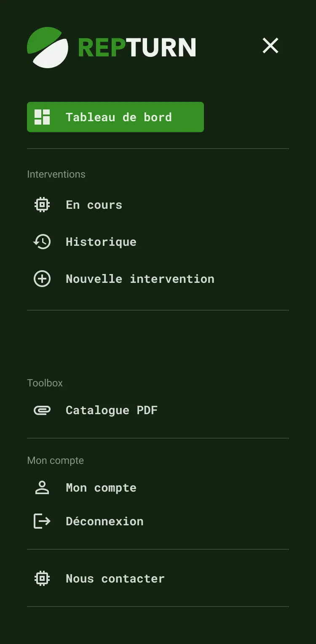This screenshot has width=316, height=644.
Task: Click the Toolbox section heading
Action: pos(45,383)
